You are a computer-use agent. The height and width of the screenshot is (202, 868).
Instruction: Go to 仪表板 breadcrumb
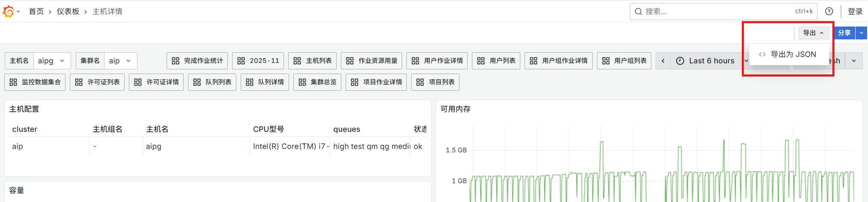tap(68, 12)
